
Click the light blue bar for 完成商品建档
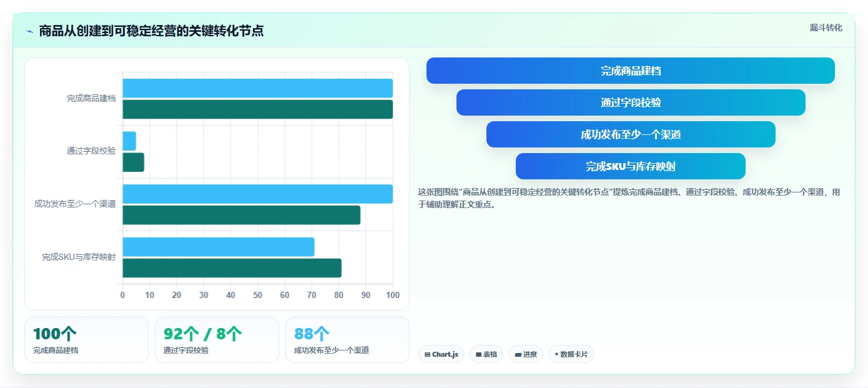[x=257, y=88]
